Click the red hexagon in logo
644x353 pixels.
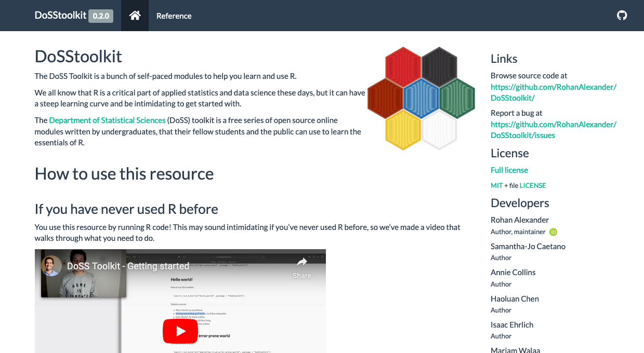(x=403, y=67)
